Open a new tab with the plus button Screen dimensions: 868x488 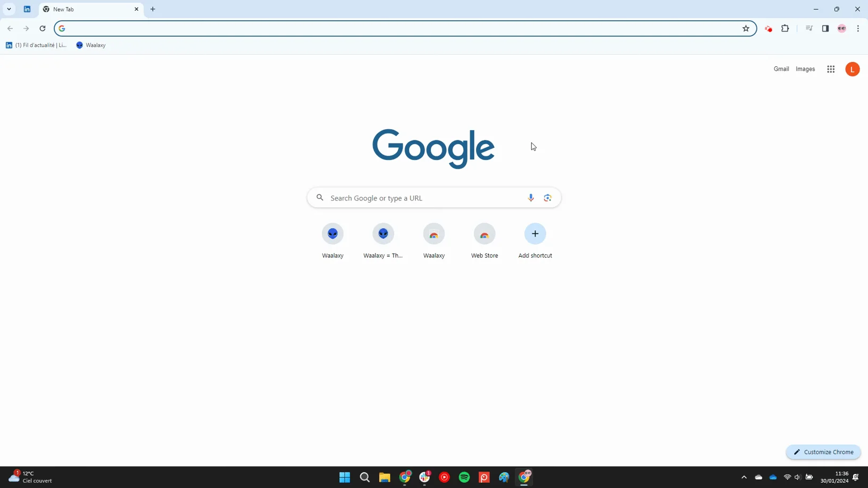click(153, 9)
